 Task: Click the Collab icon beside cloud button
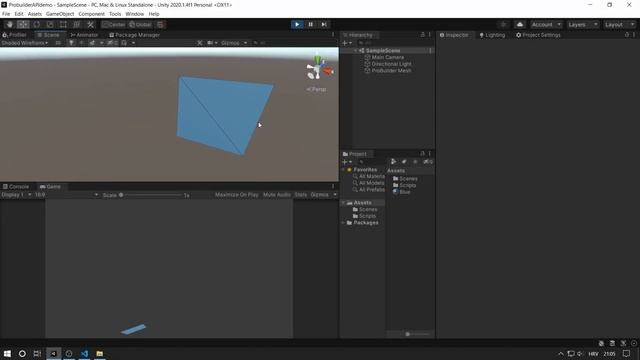(503, 24)
